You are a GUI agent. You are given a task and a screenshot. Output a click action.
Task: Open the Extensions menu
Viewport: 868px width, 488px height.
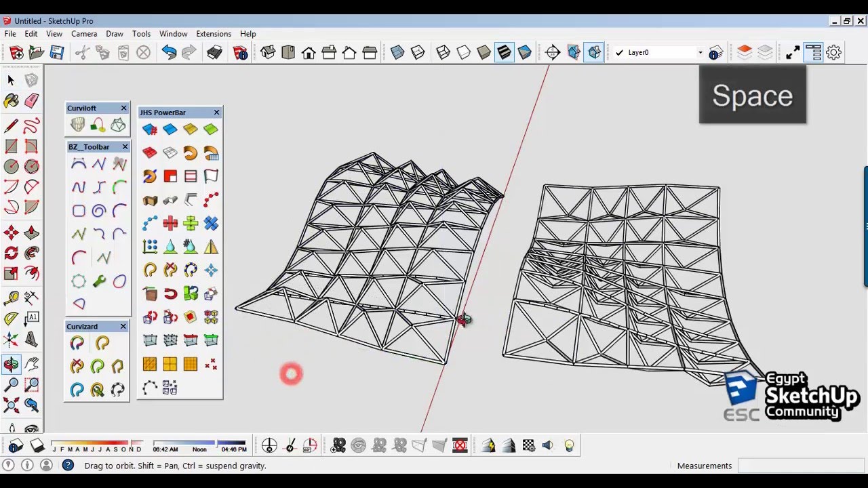(x=214, y=33)
